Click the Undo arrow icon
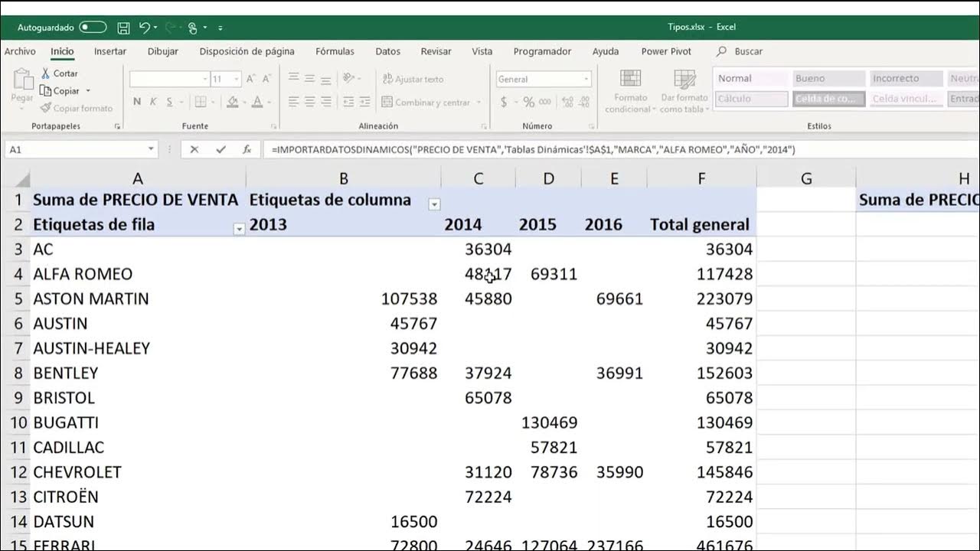The image size is (980, 551). point(144,28)
